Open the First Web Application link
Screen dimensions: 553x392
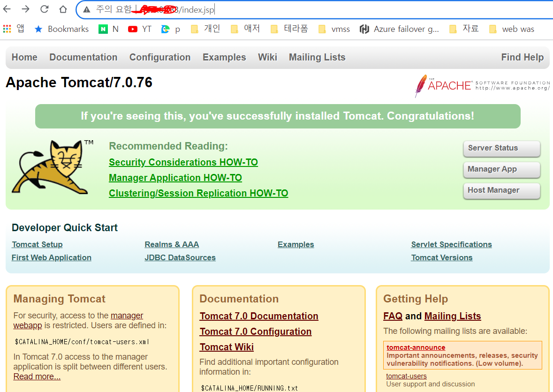click(52, 258)
